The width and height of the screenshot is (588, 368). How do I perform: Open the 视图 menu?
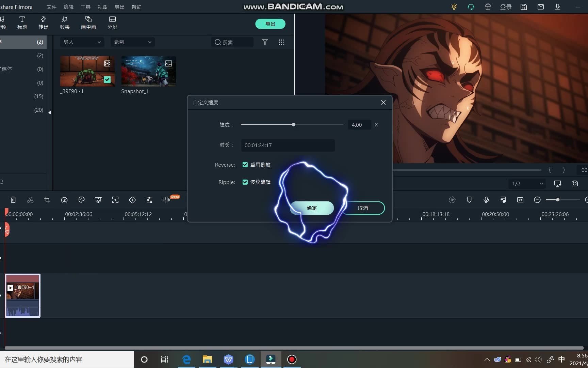point(102,7)
